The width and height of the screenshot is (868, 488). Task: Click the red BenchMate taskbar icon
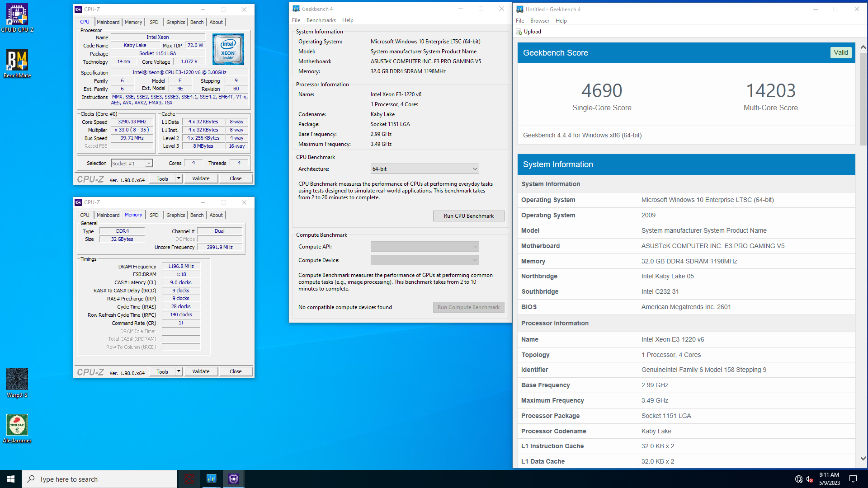click(x=189, y=479)
